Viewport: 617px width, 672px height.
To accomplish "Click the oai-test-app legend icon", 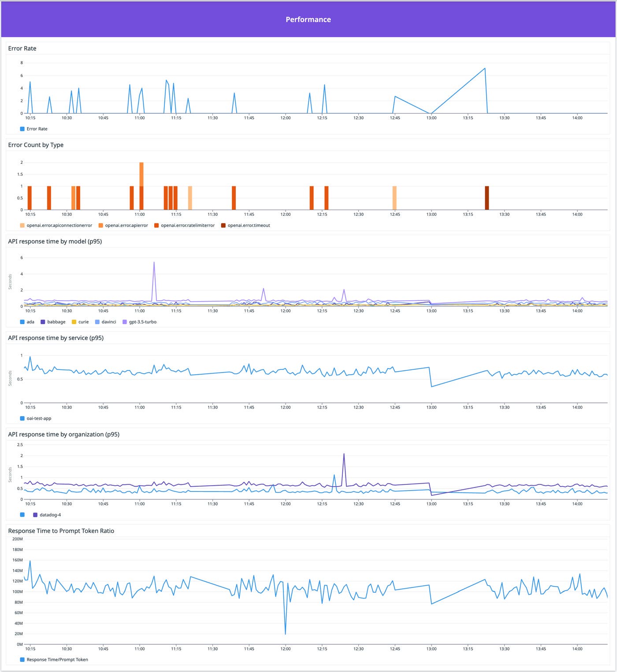I will pos(21,418).
